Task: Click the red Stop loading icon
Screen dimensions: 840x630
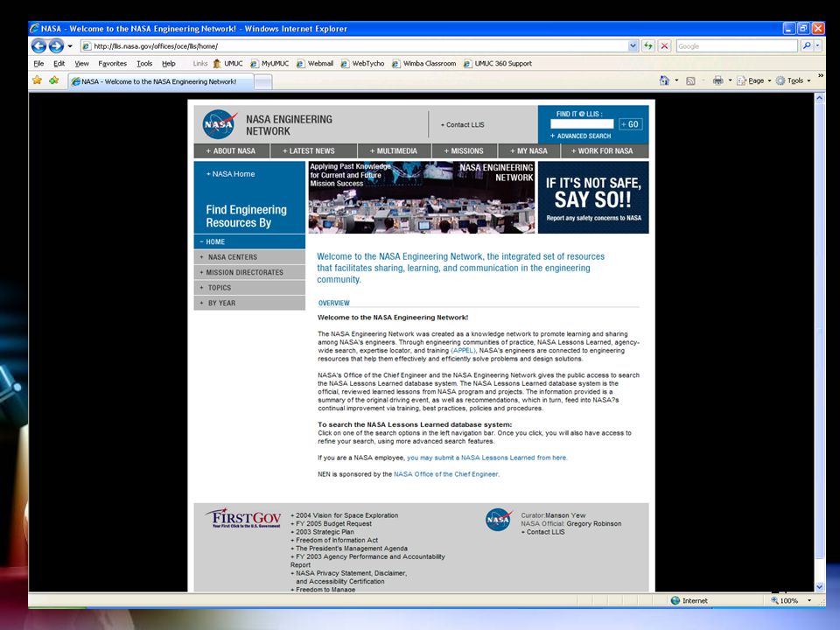Action: coord(664,46)
